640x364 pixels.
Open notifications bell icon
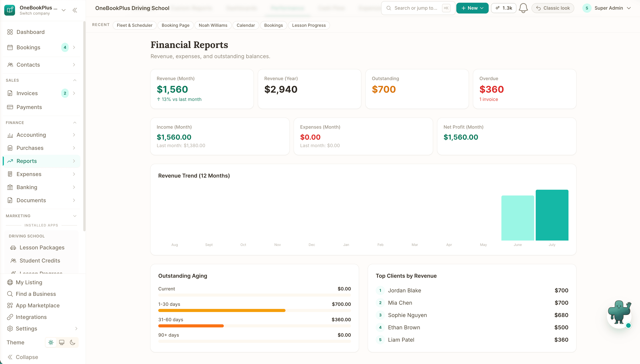pyautogui.click(x=523, y=8)
